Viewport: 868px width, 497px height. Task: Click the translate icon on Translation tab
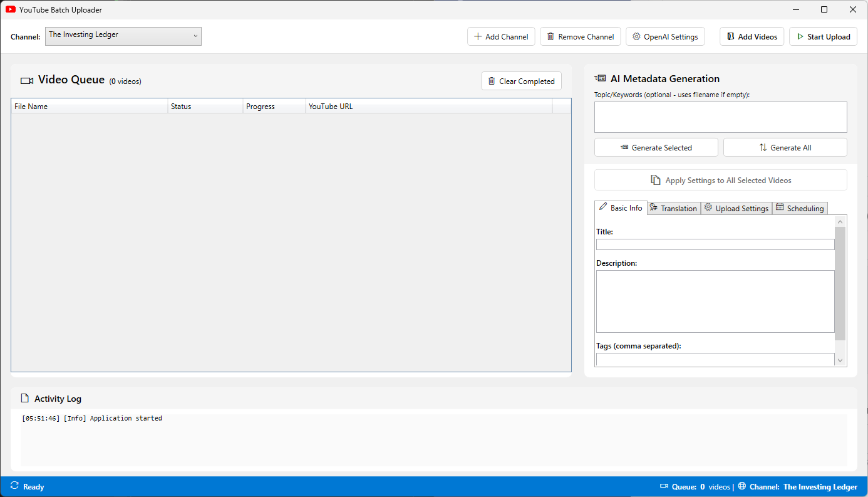(x=654, y=207)
